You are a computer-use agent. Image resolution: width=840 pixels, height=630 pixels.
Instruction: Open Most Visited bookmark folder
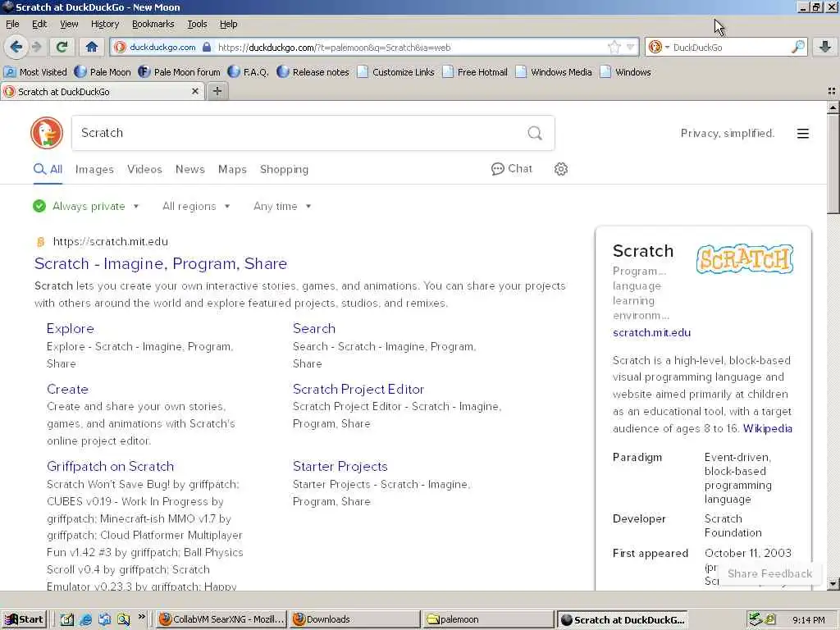(36, 72)
